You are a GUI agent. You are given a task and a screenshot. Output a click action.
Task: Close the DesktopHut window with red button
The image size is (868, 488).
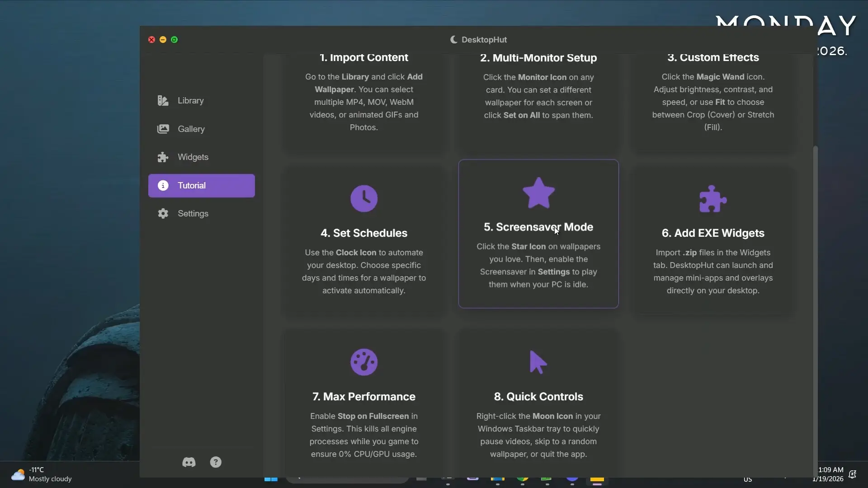tap(151, 40)
